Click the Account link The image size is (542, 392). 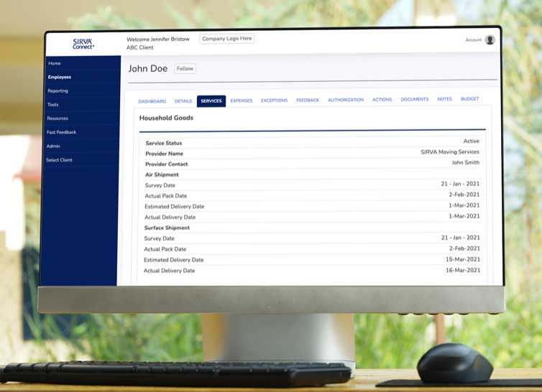(x=473, y=40)
